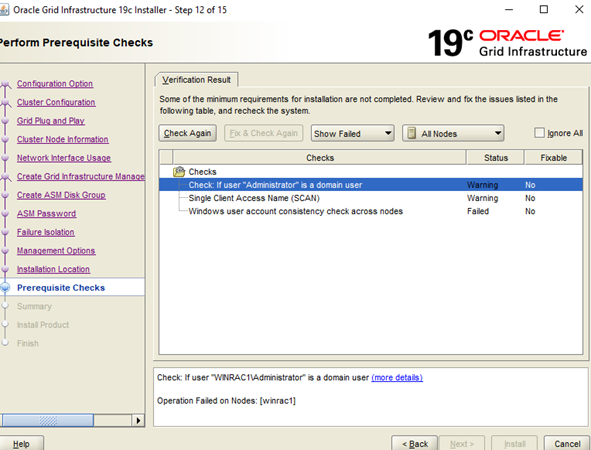The height and width of the screenshot is (450, 591).
Task: Click Warning status of SCAN row
Action: [x=482, y=198]
